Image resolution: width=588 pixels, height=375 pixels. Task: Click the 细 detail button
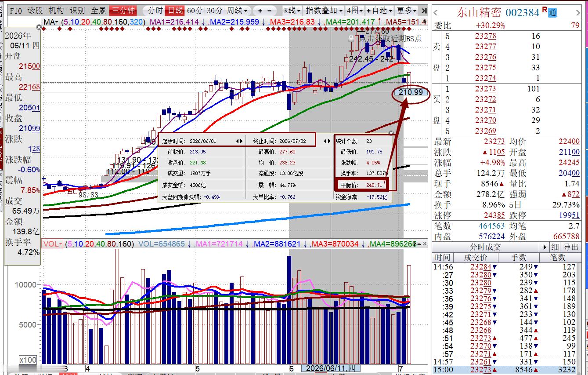tap(555, 247)
